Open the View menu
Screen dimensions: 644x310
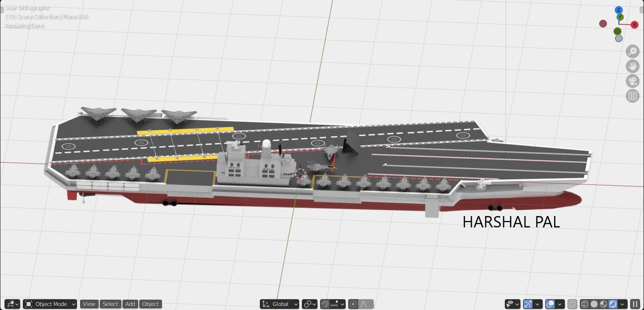(x=89, y=304)
